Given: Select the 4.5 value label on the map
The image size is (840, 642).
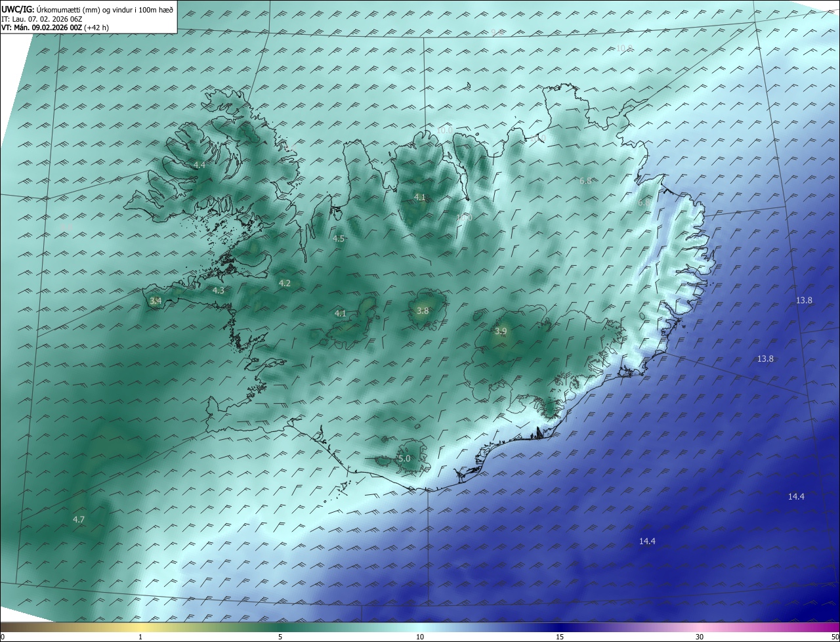Looking at the screenshot, I should 339,239.
